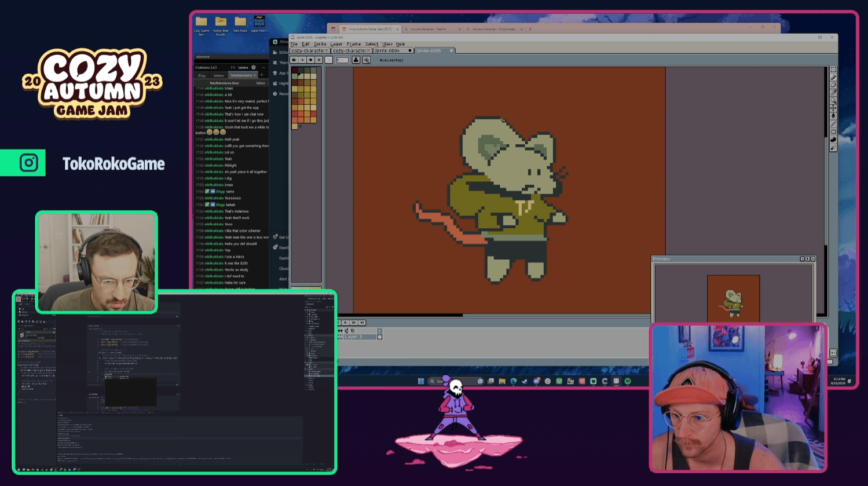Open the palette options menu icon
868x486 pixels.
[319, 60]
